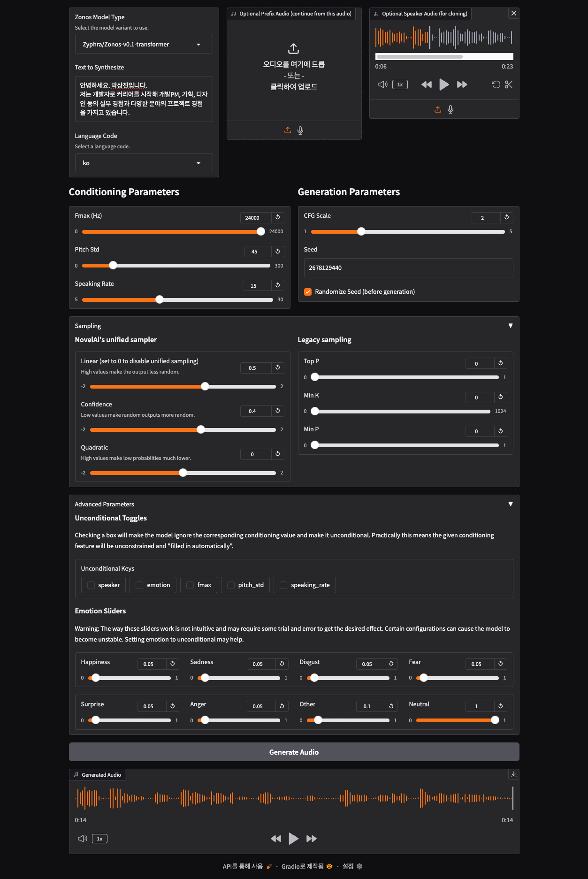This screenshot has height=879, width=588.
Task: Reset Happiness emotion value
Action: [x=173, y=664]
